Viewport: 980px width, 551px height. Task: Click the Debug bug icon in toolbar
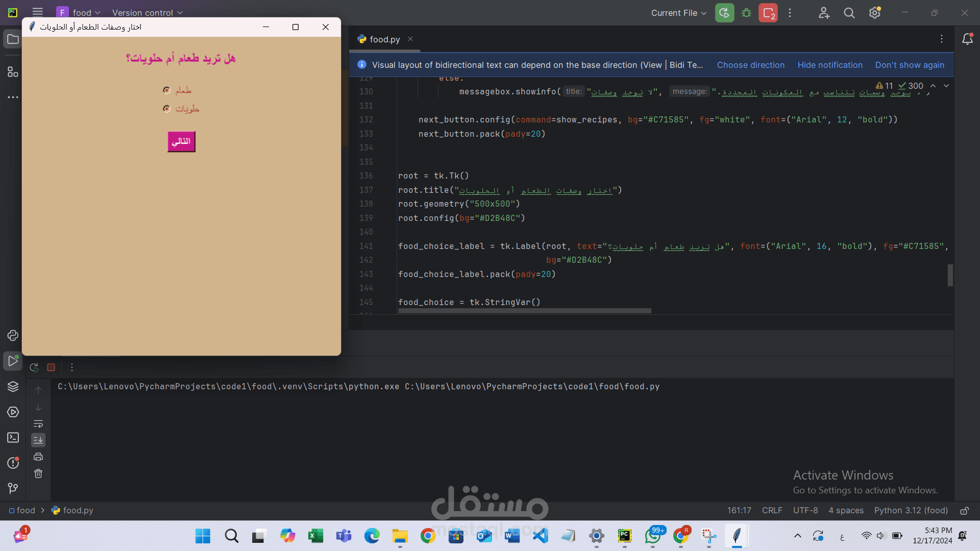coord(746,13)
